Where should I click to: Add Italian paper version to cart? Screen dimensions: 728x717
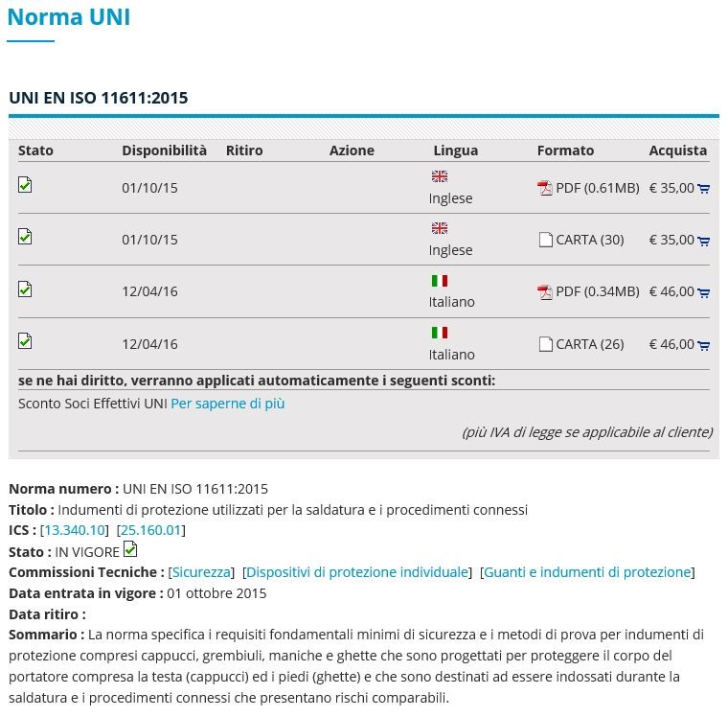(703, 345)
